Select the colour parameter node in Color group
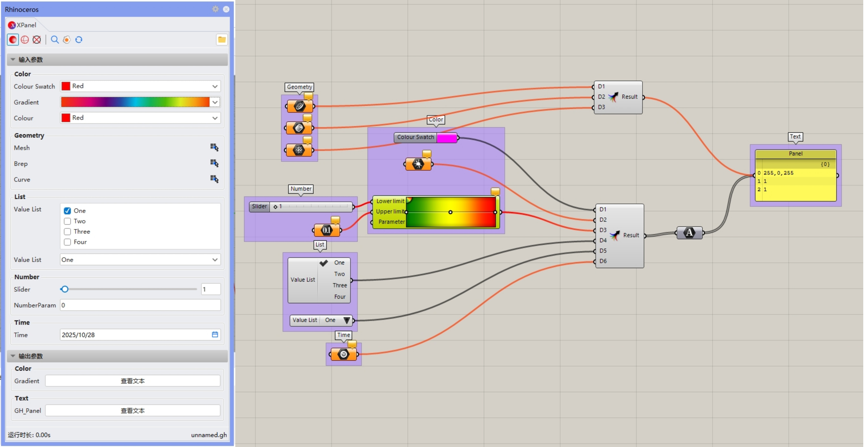This screenshot has height=447, width=868. [418, 164]
